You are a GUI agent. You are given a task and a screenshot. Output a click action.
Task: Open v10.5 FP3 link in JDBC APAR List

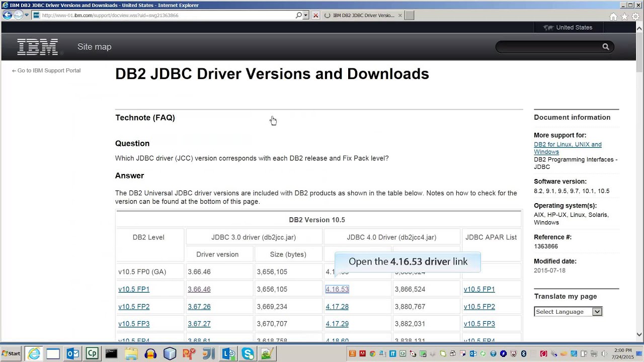479,324
